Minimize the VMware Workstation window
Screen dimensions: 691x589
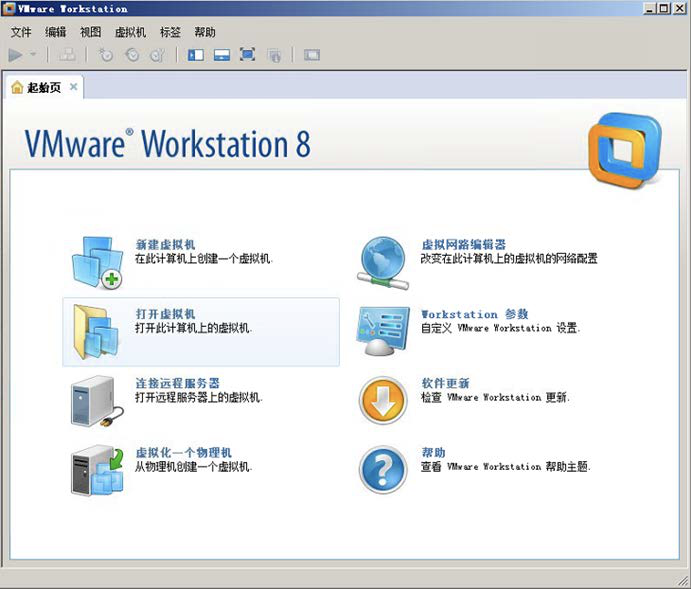click(x=650, y=8)
